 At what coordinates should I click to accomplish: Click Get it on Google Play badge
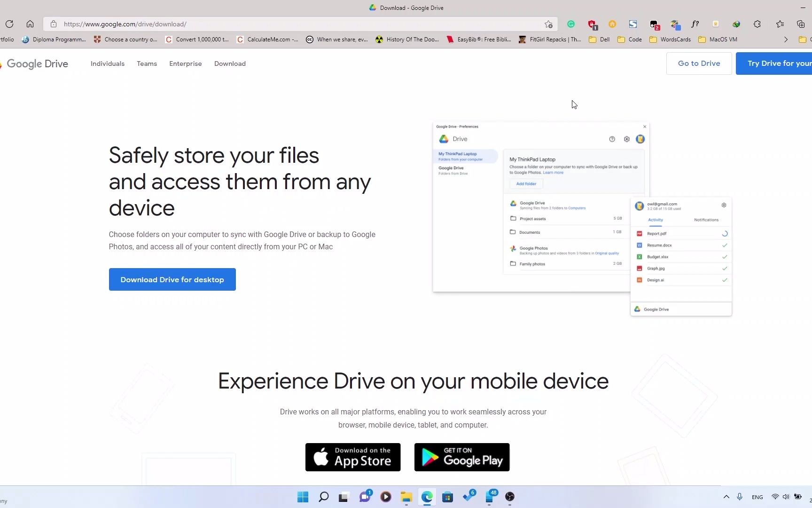462,457
